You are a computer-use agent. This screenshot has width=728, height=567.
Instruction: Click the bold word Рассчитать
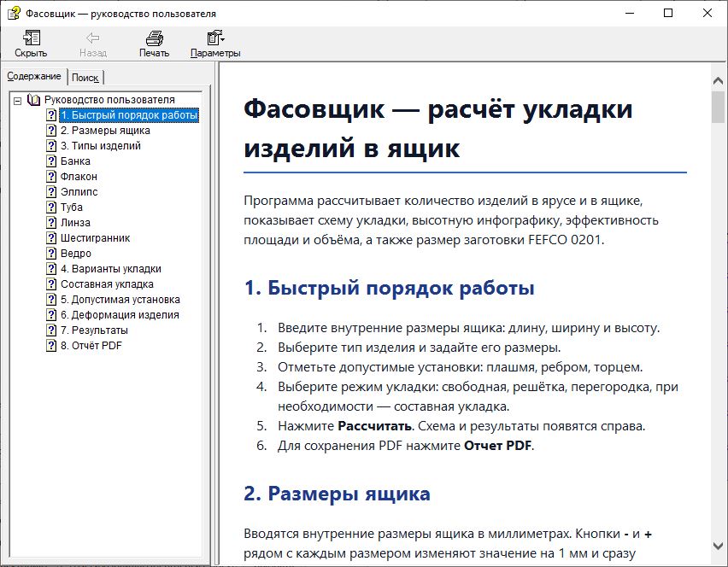374,426
